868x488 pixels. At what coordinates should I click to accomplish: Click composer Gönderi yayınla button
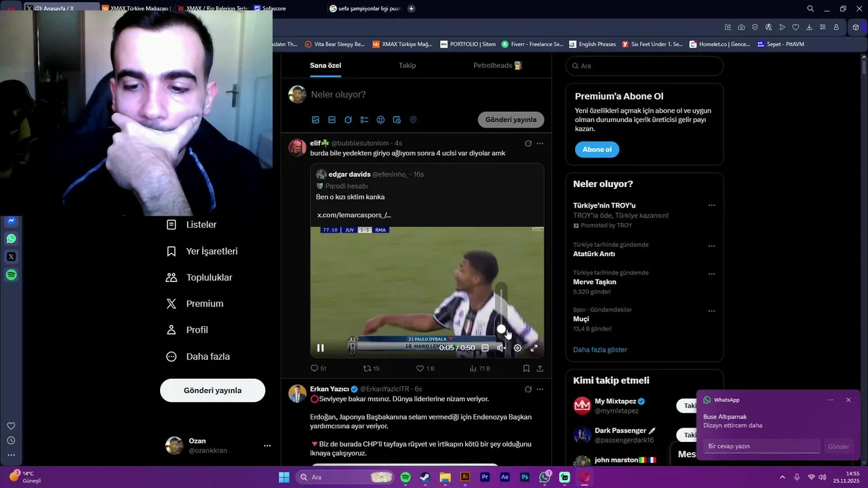pyautogui.click(x=511, y=120)
